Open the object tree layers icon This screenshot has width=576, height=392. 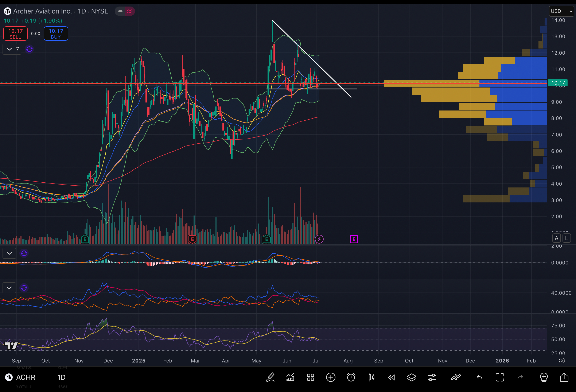click(x=412, y=377)
